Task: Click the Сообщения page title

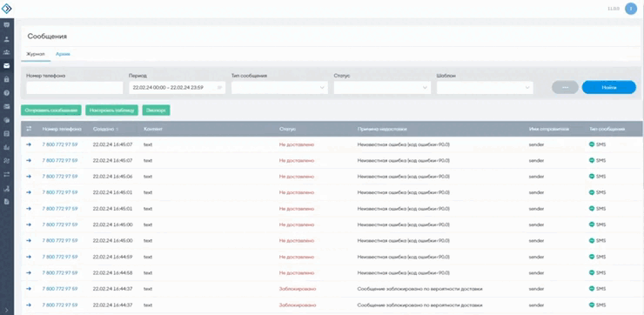Action: (x=47, y=37)
